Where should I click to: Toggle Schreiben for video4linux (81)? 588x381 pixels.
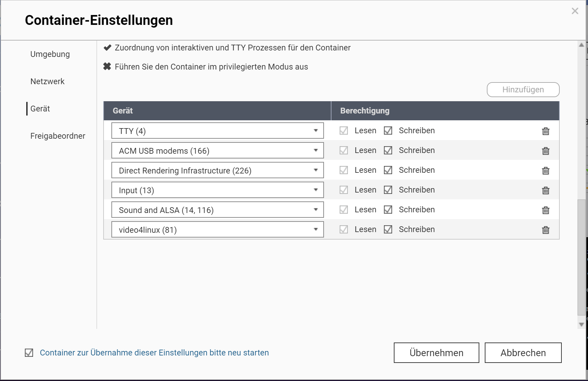pos(388,229)
